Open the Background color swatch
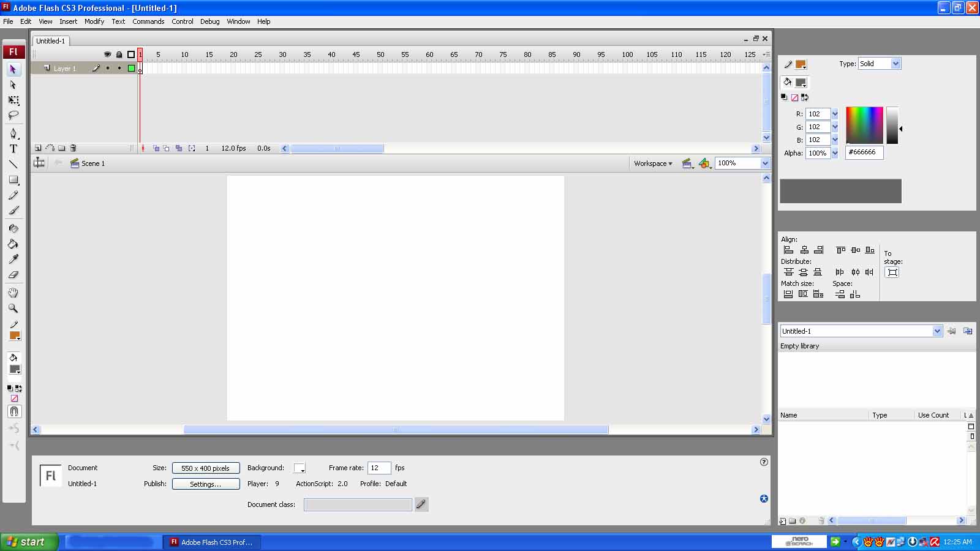Image resolution: width=980 pixels, height=551 pixels. pyautogui.click(x=299, y=468)
